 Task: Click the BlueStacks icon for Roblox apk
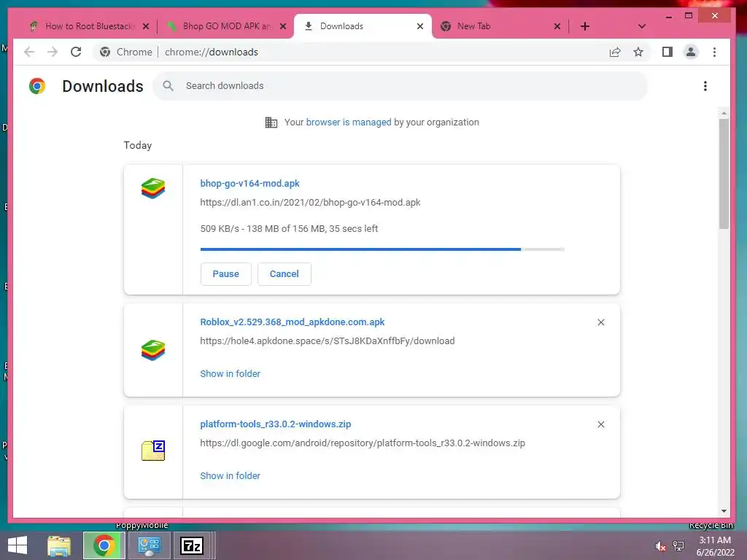[153, 351]
